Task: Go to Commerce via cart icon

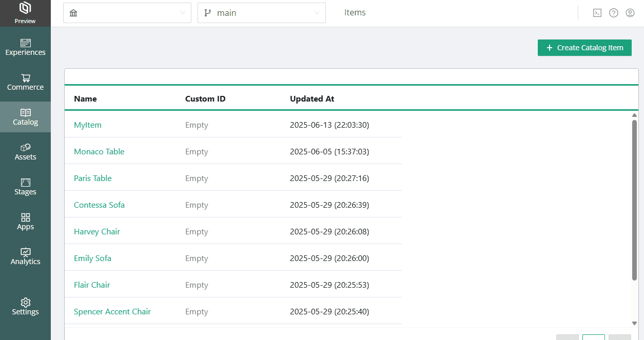Action: pos(25,82)
